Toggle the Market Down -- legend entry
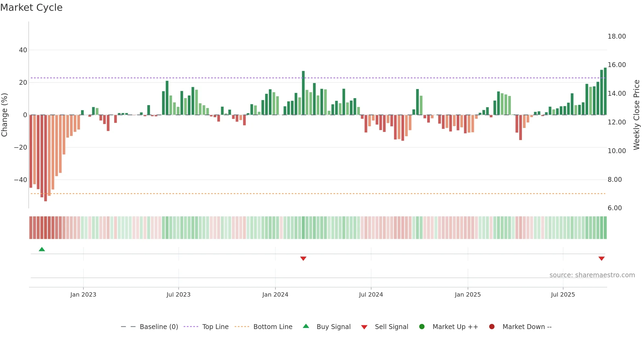 click(x=520, y=327)
